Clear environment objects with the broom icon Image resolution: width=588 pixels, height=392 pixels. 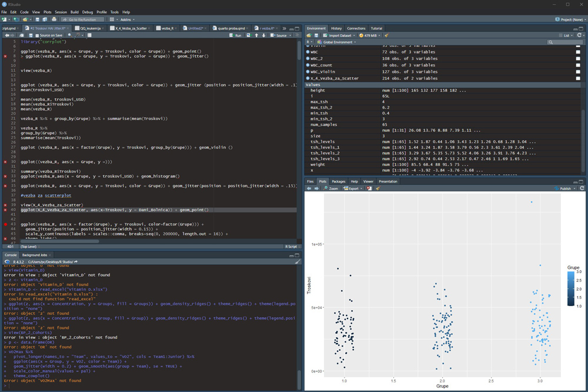pyautogui.click(x=386, y=35)
